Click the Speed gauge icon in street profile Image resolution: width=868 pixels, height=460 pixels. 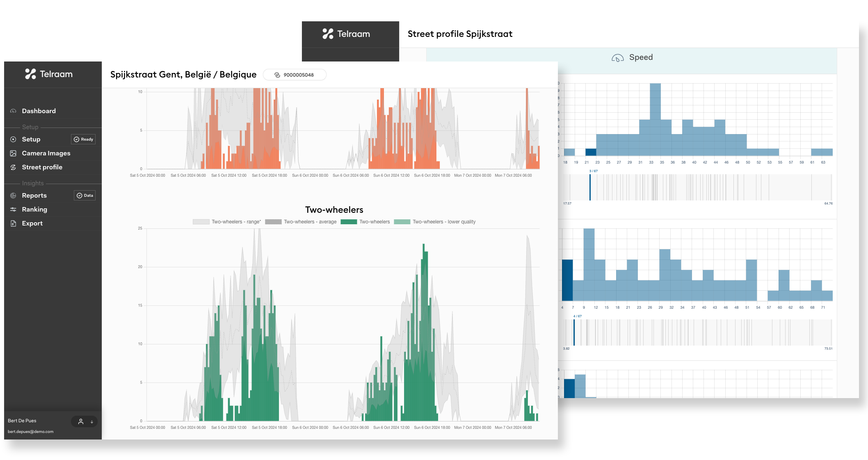pos(617,58)
